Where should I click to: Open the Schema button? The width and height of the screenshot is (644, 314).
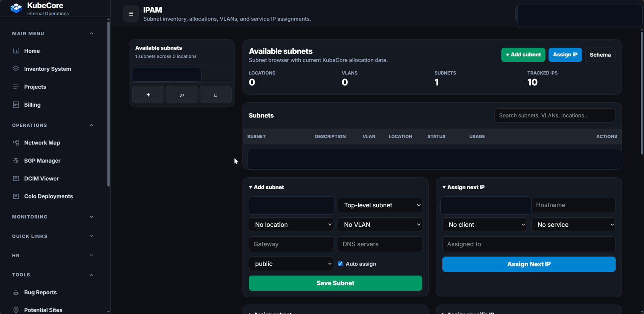pyautogui.click(x=600, y=55)
